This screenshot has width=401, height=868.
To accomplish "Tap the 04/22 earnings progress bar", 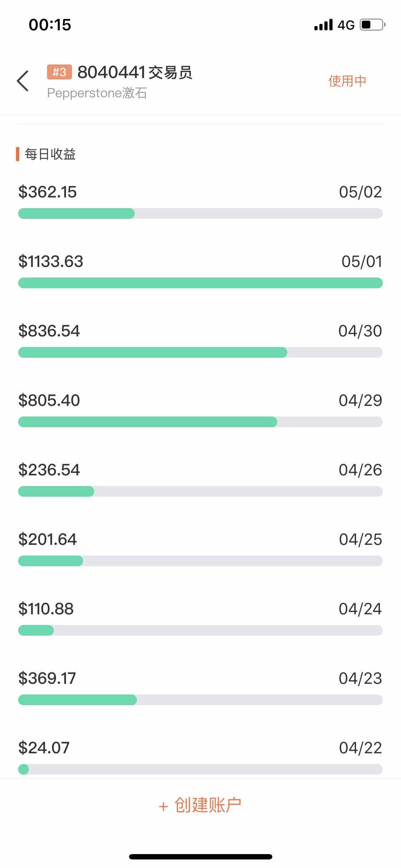I will point(200,769).
